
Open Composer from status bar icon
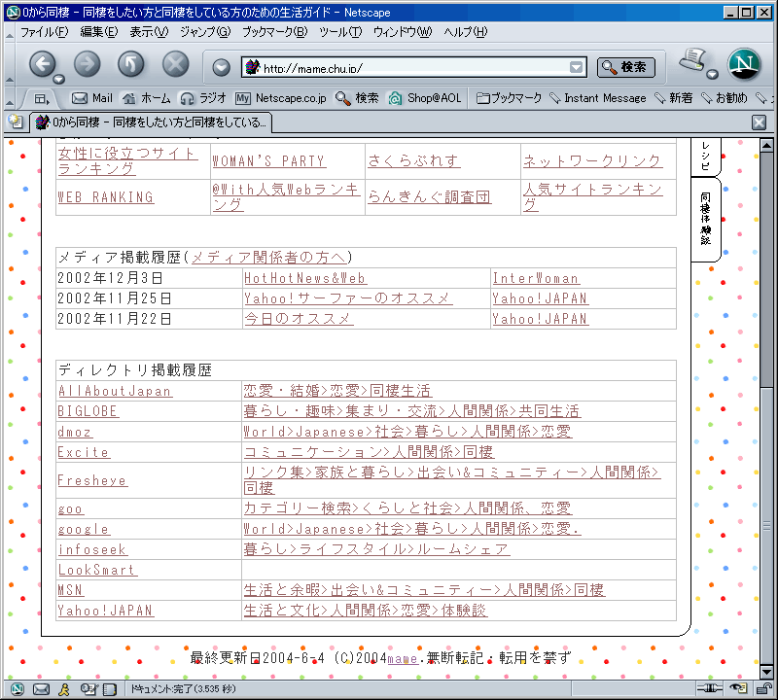pyautogui.click(x=88, y=688)
